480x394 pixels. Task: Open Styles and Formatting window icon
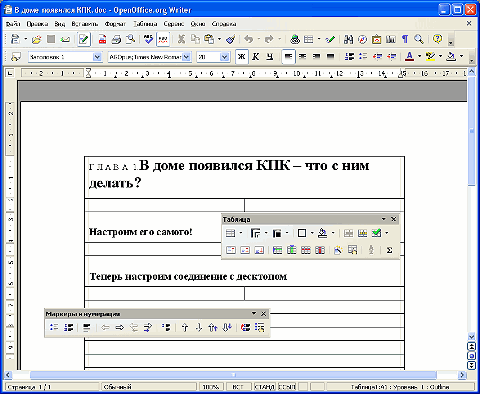(15, 57)
